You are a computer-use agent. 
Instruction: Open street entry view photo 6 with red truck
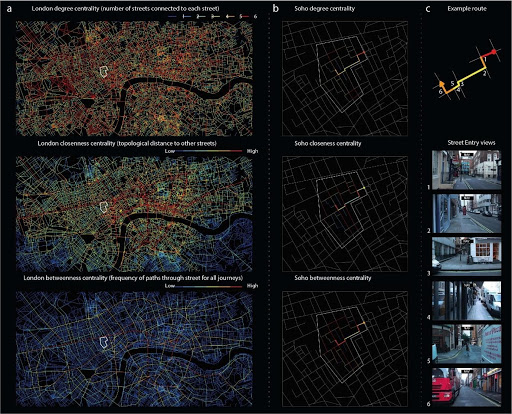466,387
